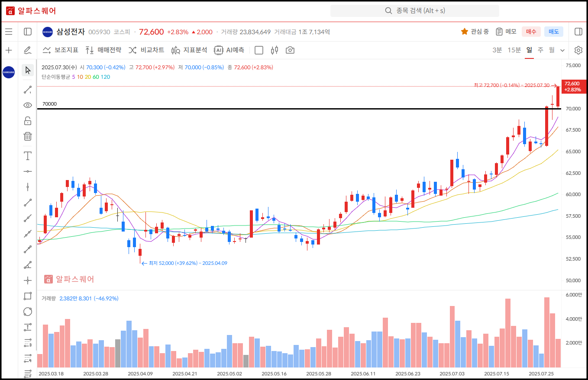Select the rectangle drawing tool
The image size is (588, 380).
click(x=28, y=296)
